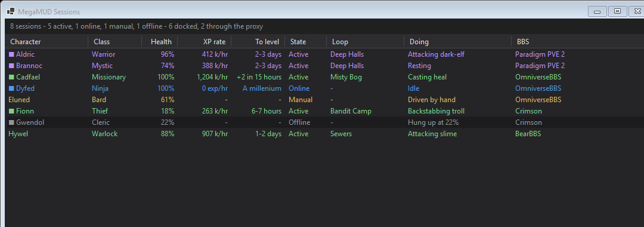Viewport: 644px width, 227px height.
Task: Click the Sewers loop cell
Action: point(341,134)
